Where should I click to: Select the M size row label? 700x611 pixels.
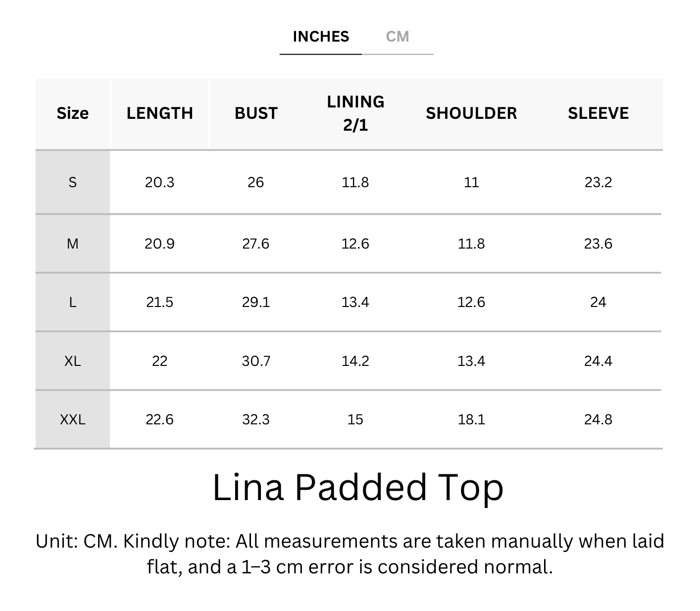click(72, 244)
